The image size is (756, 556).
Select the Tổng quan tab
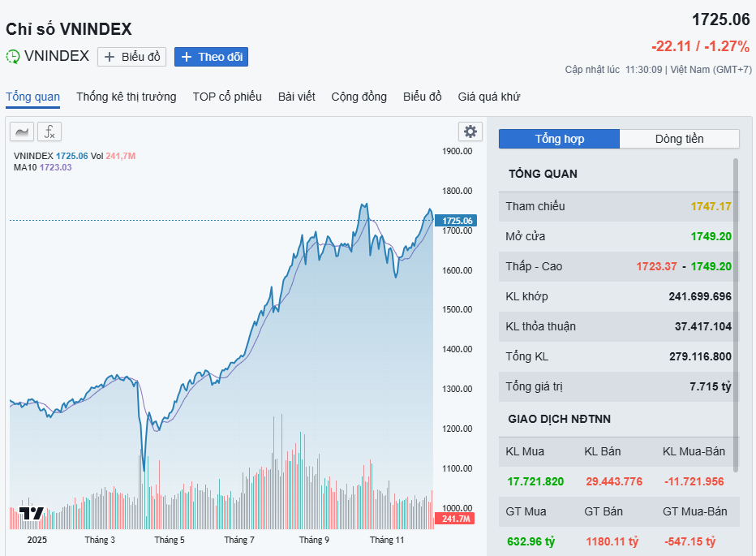coord(32,97)
